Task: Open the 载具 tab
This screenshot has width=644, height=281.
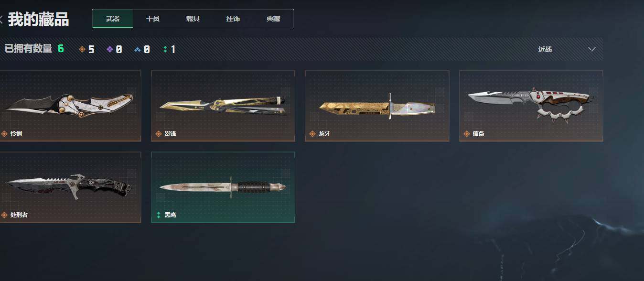Action: click(x=193, y=19)
